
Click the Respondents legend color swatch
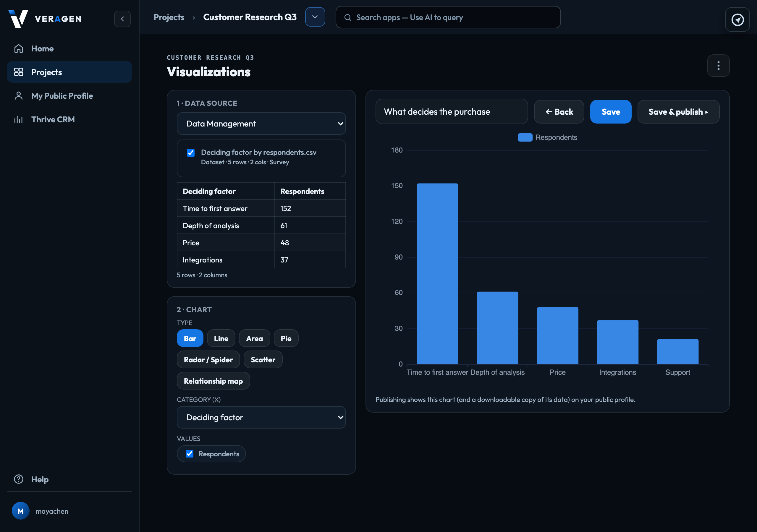(525, 137)
